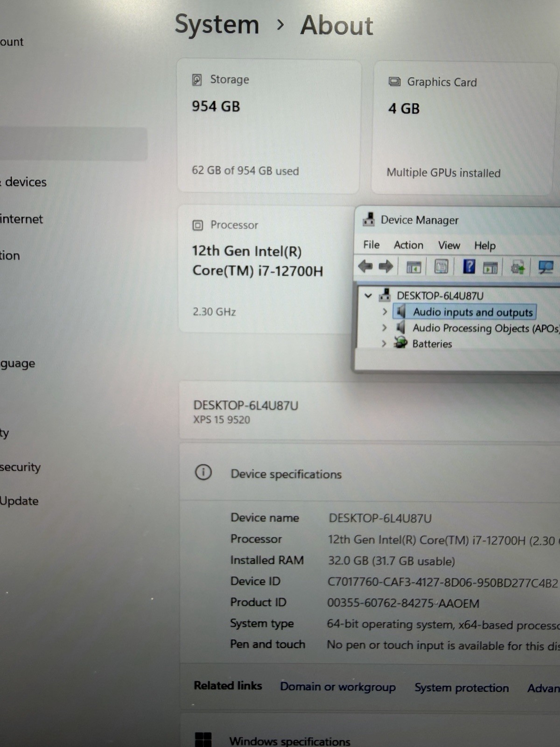Expand the Audio Processing Objects category
The height and width of the screenshot is (747, 560).
(384, 328)
